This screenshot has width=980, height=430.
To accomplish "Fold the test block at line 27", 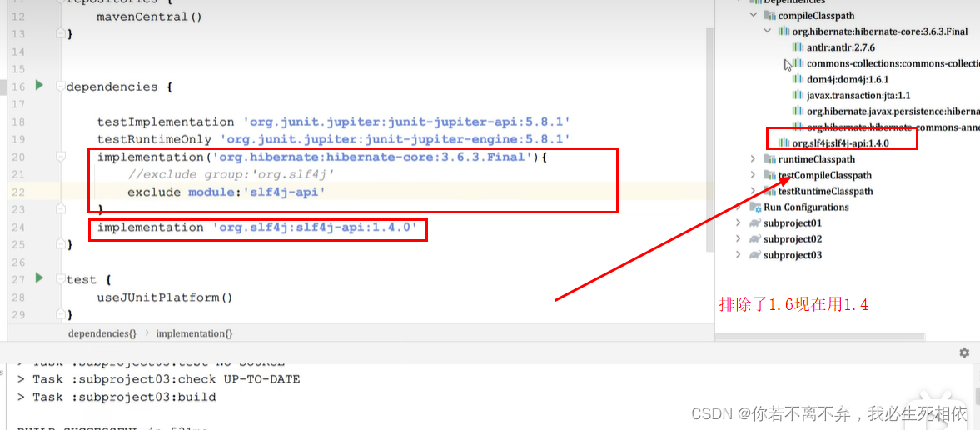I will 61,279.
